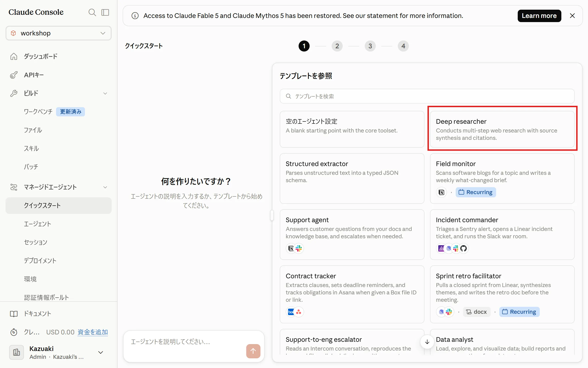Click the ビルド wrench icon
Screen dimensions: 588x368
coord(14,93)
